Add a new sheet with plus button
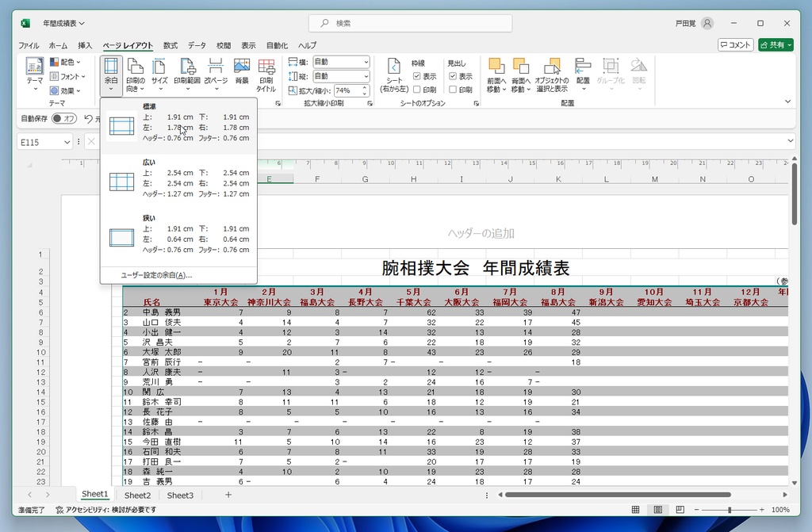Screen dimensions: 812x532 (228, 495)
